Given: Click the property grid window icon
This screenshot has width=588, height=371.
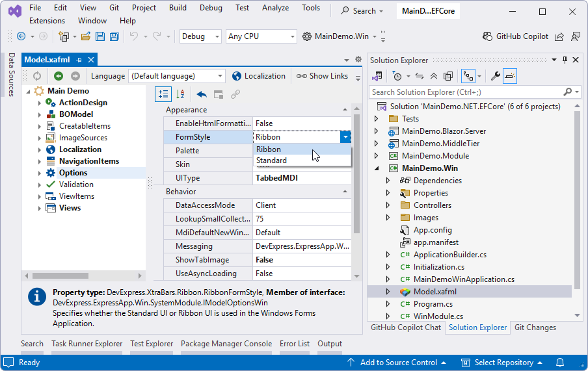Looking at the screenshot, I should (219, 94).
